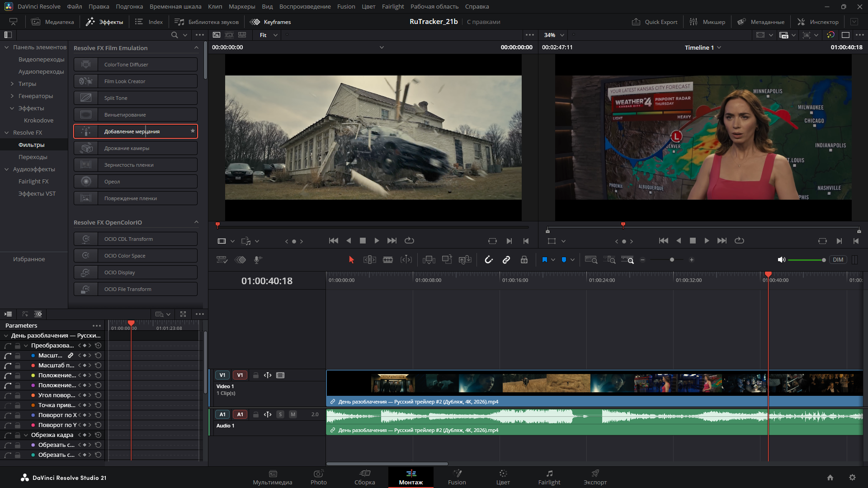868x488 pixels.
Task: Lock the Video 1 track
Action: (255, 375)
